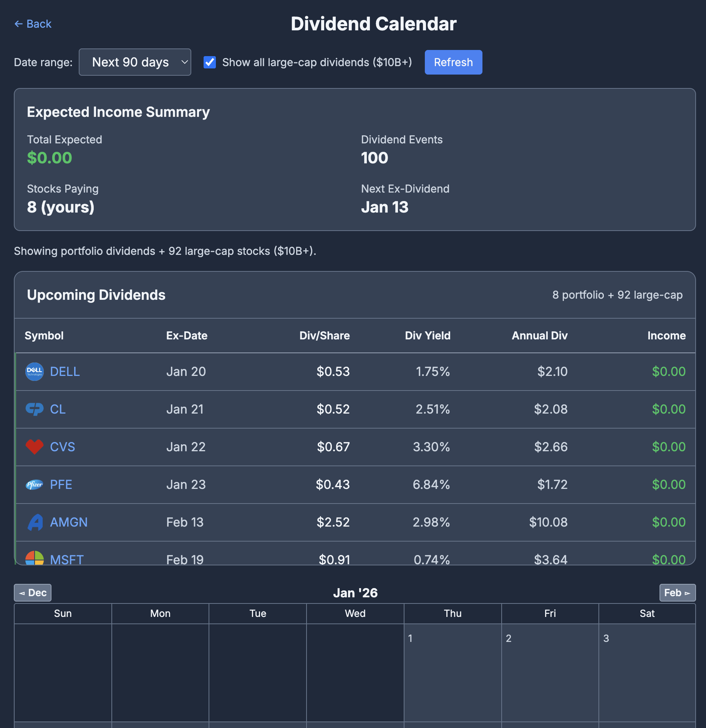706x728 pixels.
Task: Navigate to December with the Dec button
Action: coord(32,593)
